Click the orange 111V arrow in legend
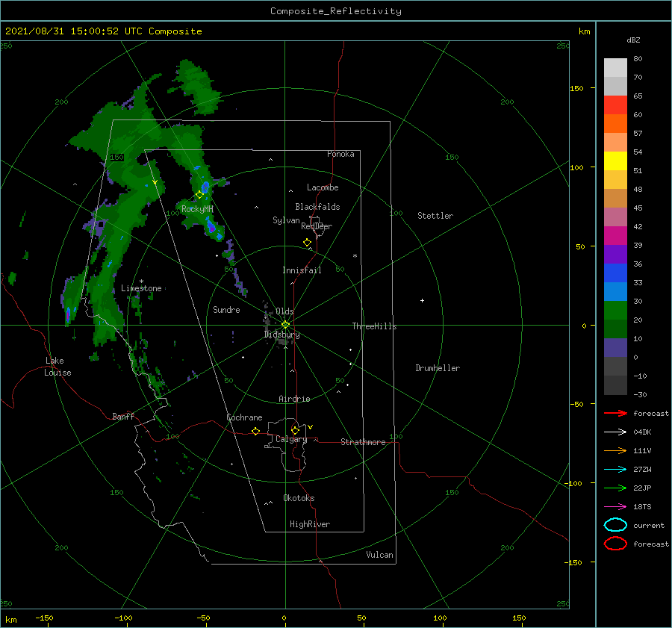 click(615, 450)
